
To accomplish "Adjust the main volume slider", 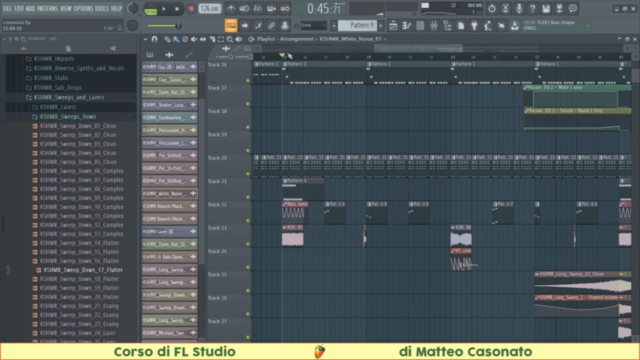I will [x=164, y=26].
